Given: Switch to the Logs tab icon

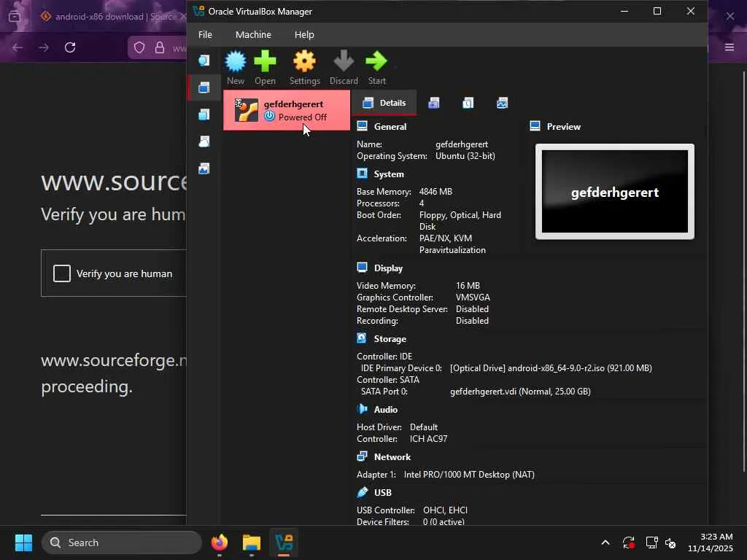Looking at the screenshot, I should (x=468, y=103).
